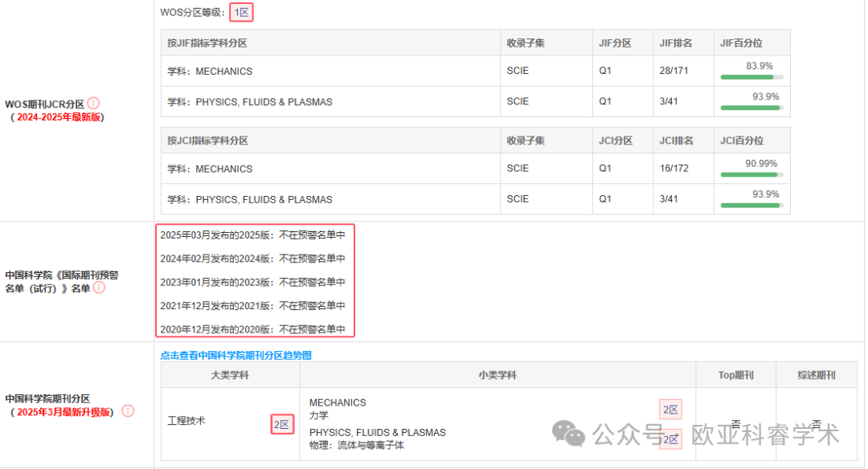Screen dimensions: 868x469
Task: Select the 2025年03月发布的2025版 warning entry
Action: [x=253, y=235]
